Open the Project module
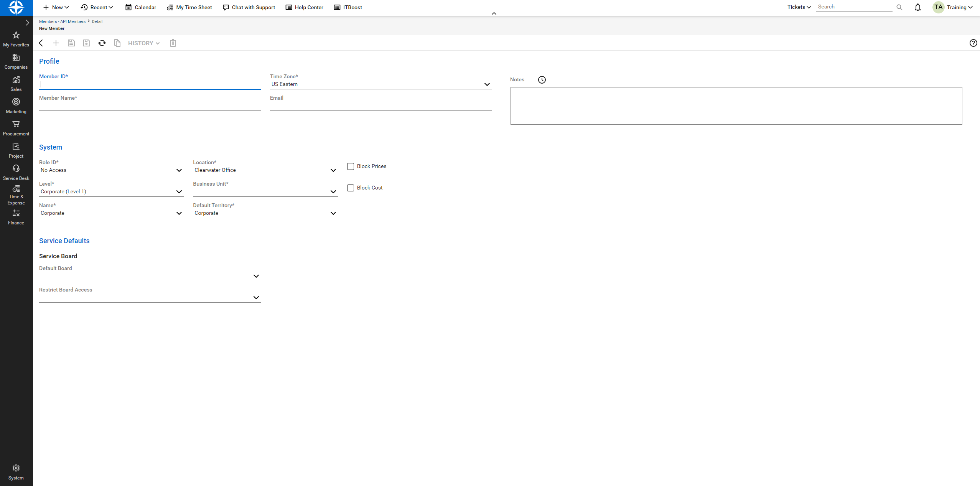The image size is (980, 486). (x=16, y=150)
